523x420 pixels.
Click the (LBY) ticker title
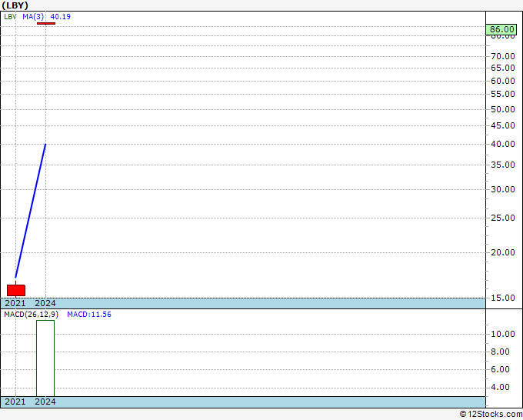15,5
